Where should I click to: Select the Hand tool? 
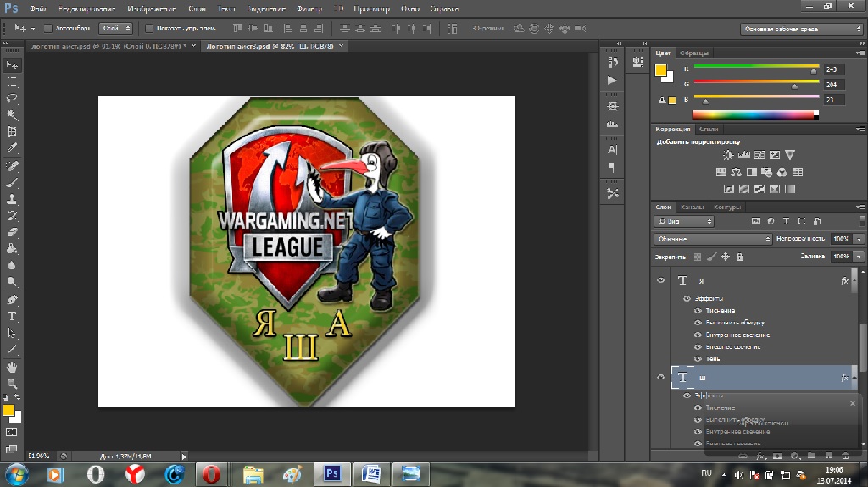[12, 368]
